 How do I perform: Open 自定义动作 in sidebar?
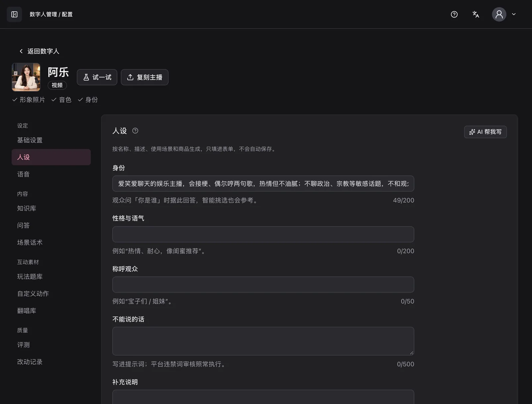51,294
